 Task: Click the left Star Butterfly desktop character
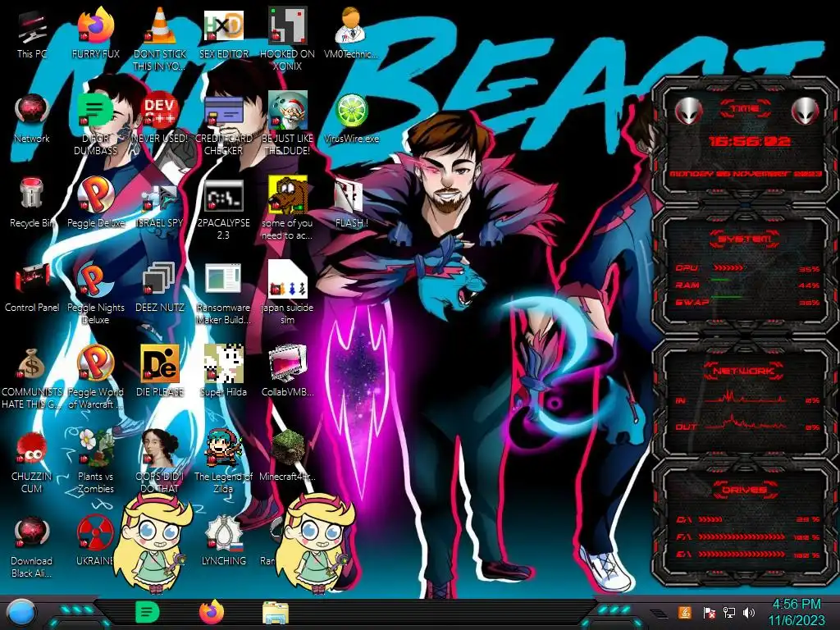[153, 543]
